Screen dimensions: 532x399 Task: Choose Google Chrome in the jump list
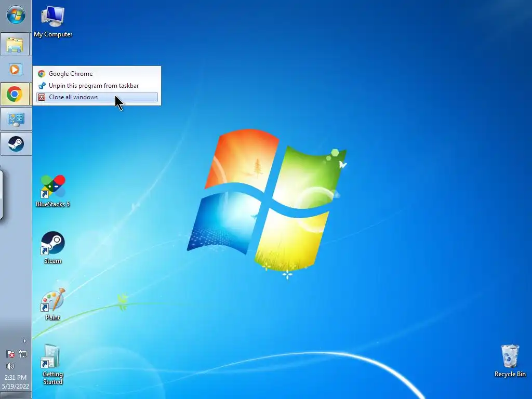pyautogui.click(x=97, y=74)
